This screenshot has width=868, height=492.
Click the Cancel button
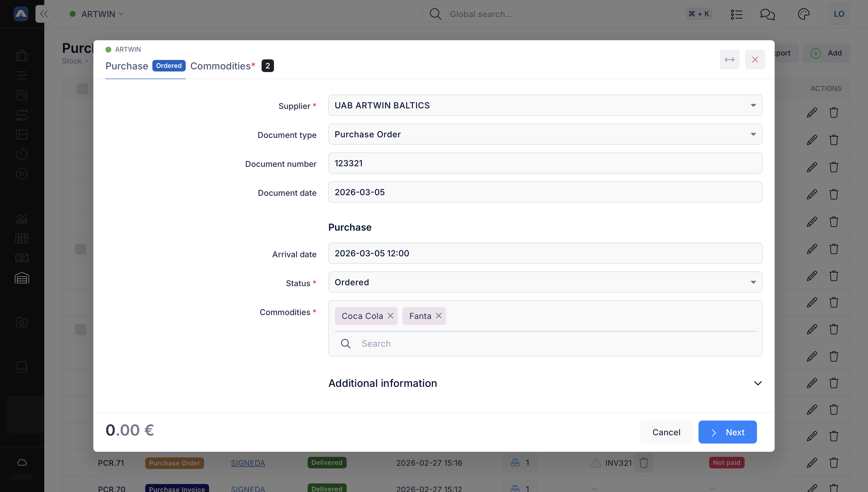point(666,432)
